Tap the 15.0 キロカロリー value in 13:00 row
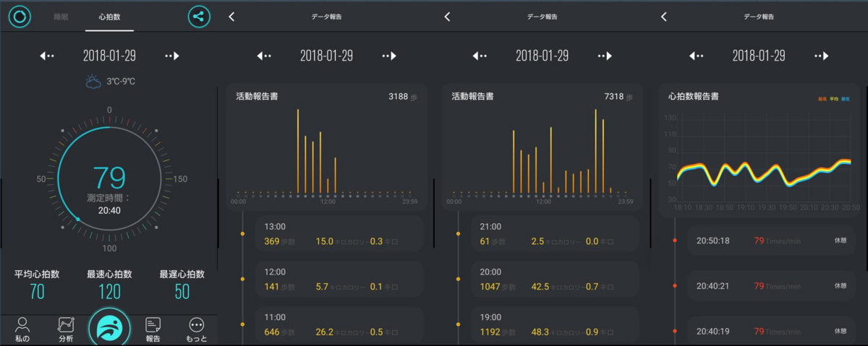The image size is (868, 346). tap(339, 241)
